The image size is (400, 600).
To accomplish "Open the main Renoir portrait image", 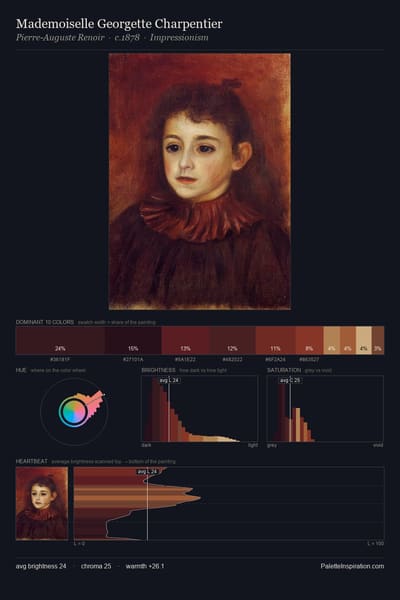I will 199,181.
